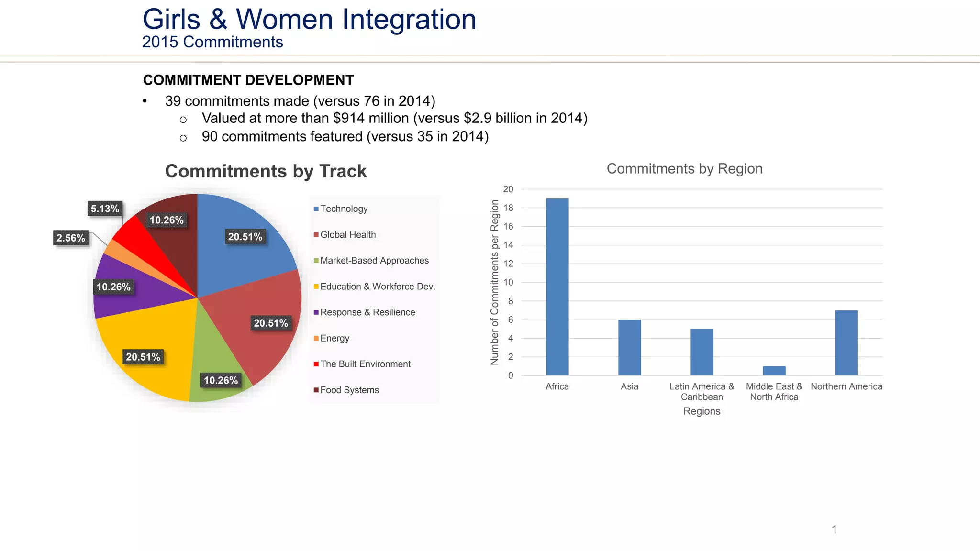The image size is (980, 551).
Task: Click the Response & Resilience legend entry
Action: coord(367,312)
